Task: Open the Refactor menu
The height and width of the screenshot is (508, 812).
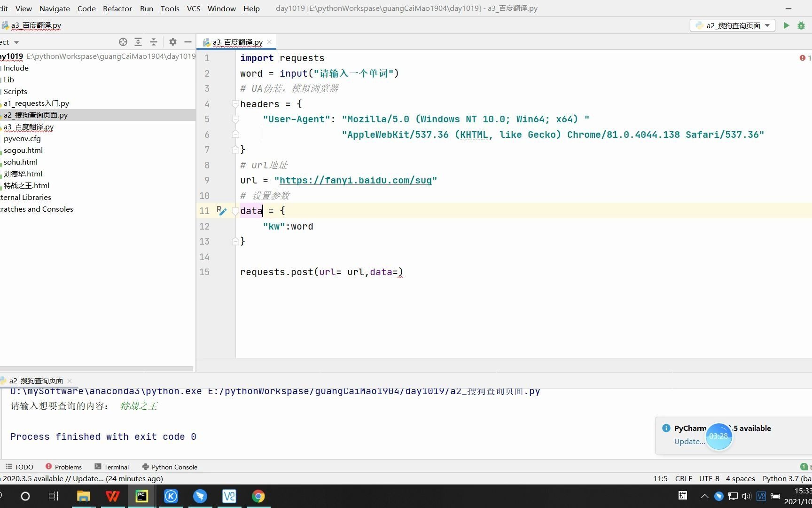Action: click(x=117, y=8)
